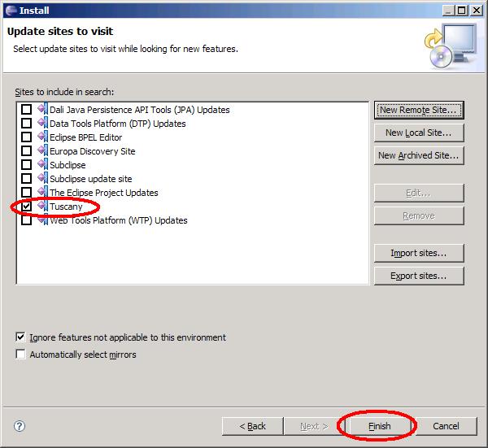The width and height of the screenshot is (488, 448).
Task: Select the 'Europa Discovery Site' row
Action: [93, 151]
